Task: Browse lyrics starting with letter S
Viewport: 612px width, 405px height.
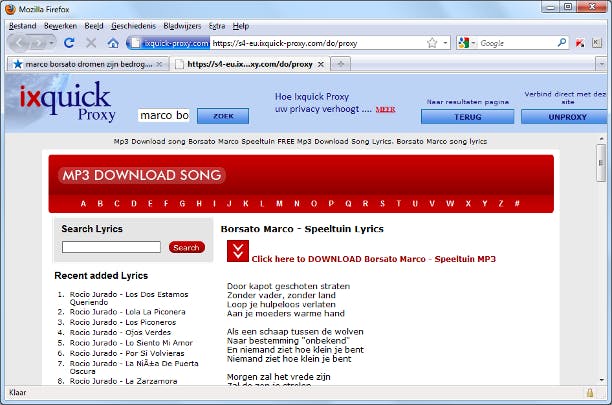Action: pyautogui.click(x=382, y=203)
